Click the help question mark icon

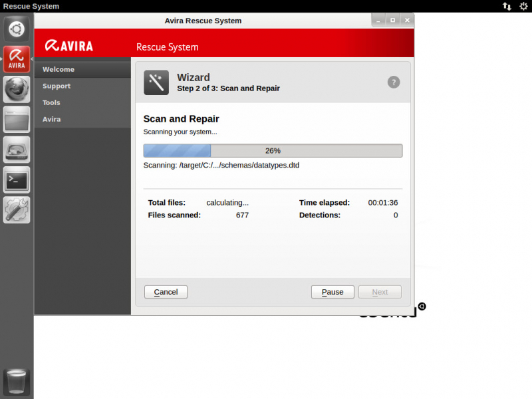click(394, 82)
